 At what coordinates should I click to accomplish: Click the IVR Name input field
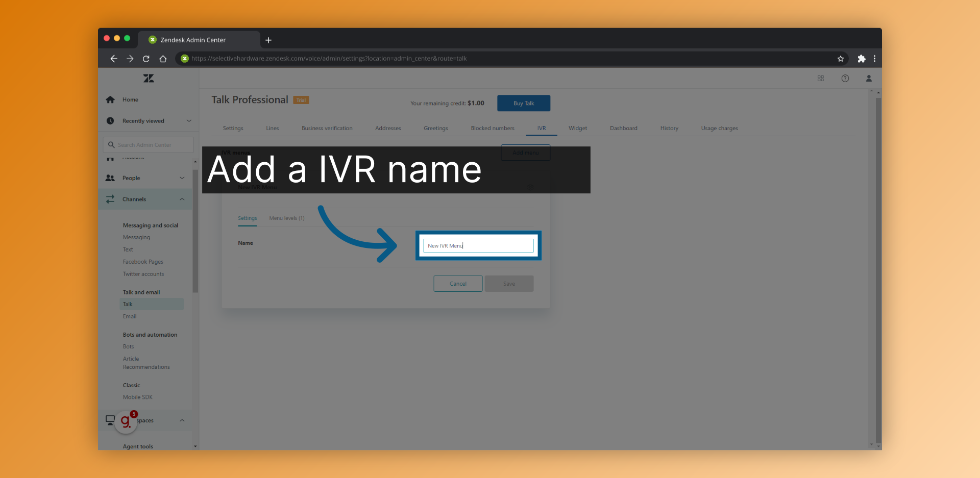tap(478, 245)
